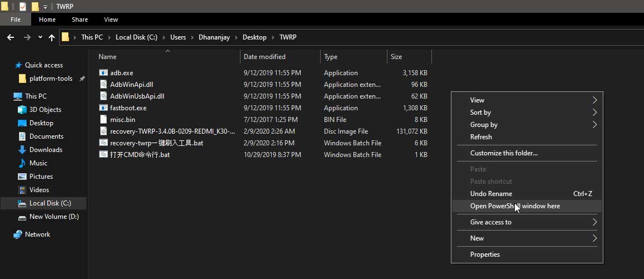Click the AdbWinApi.dll file icon
This screenshot has width=644, height=279.
[x=104, y=84]
